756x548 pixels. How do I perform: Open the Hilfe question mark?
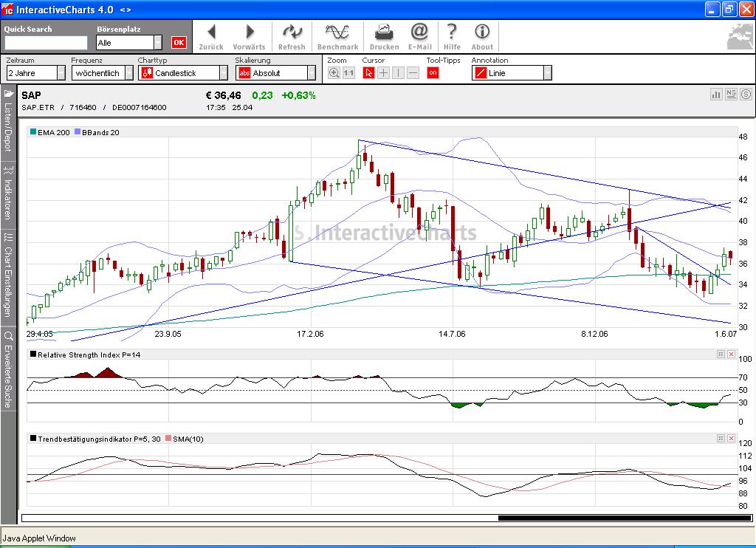tap(452, 32)
